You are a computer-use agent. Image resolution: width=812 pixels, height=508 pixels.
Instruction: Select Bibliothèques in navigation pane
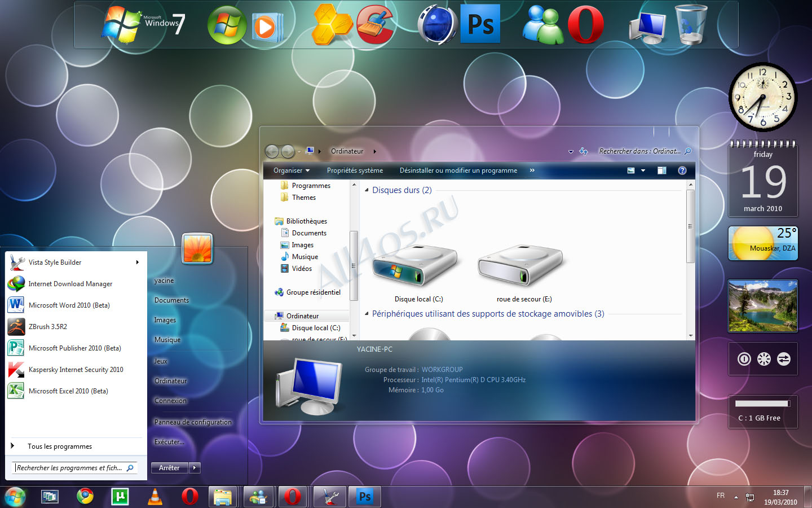click(x=306, y=221)
